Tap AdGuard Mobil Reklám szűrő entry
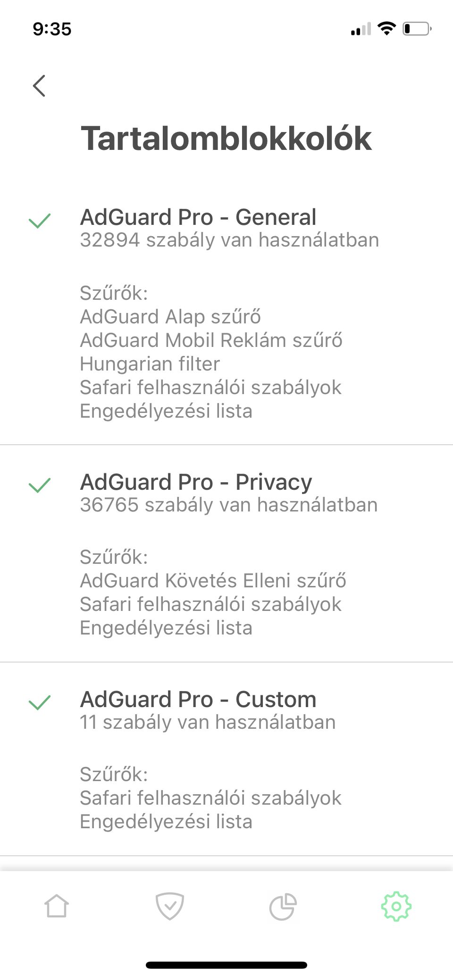The height and width of the screenshot is (980, 453). click(211, 340)
